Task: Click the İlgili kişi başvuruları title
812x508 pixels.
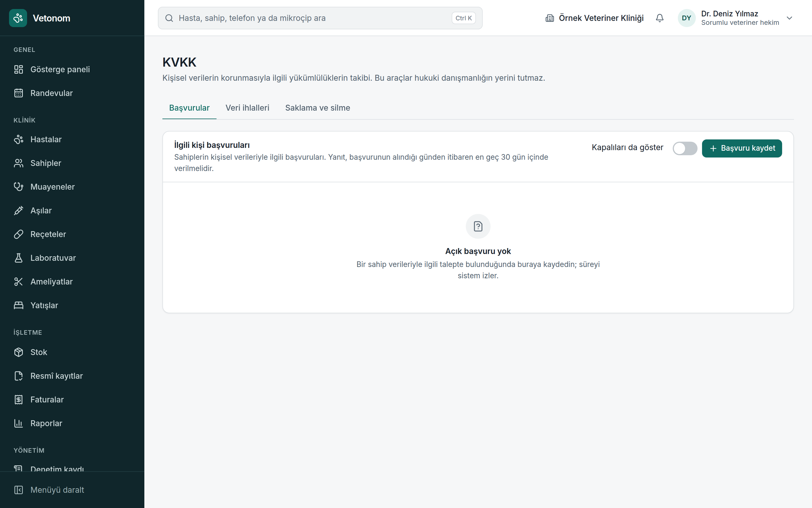Action: tap(212, 145)
